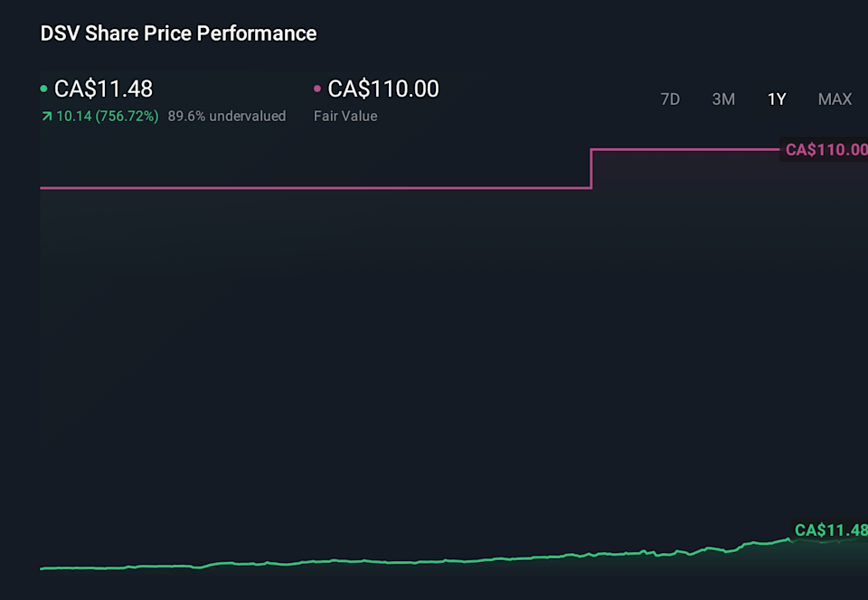
Task: Click the DSV Share Price Performance title
Action: [x=177, y=33]
